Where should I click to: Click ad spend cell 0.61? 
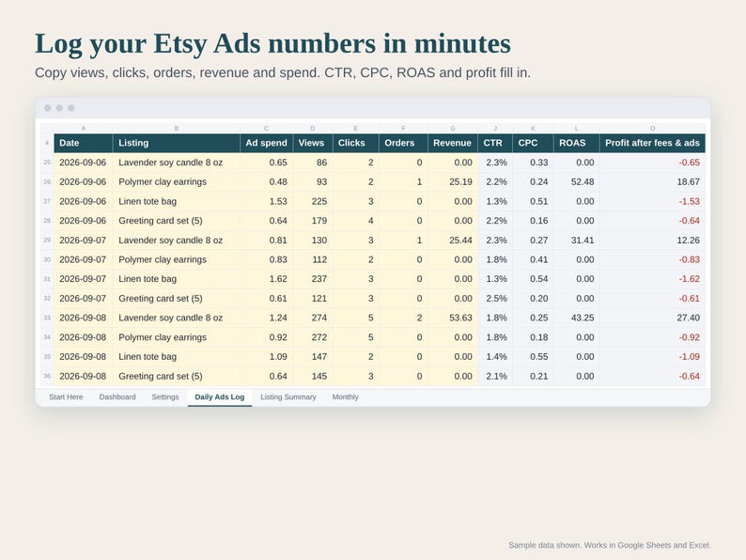pos(266,298)
